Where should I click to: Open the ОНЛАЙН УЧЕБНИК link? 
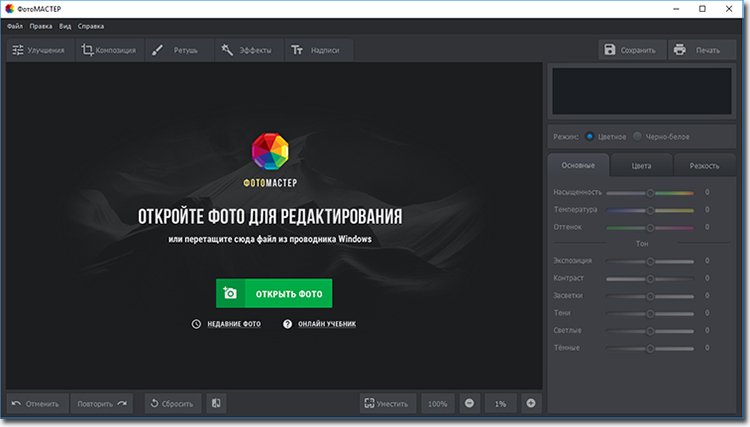point(327,324)
